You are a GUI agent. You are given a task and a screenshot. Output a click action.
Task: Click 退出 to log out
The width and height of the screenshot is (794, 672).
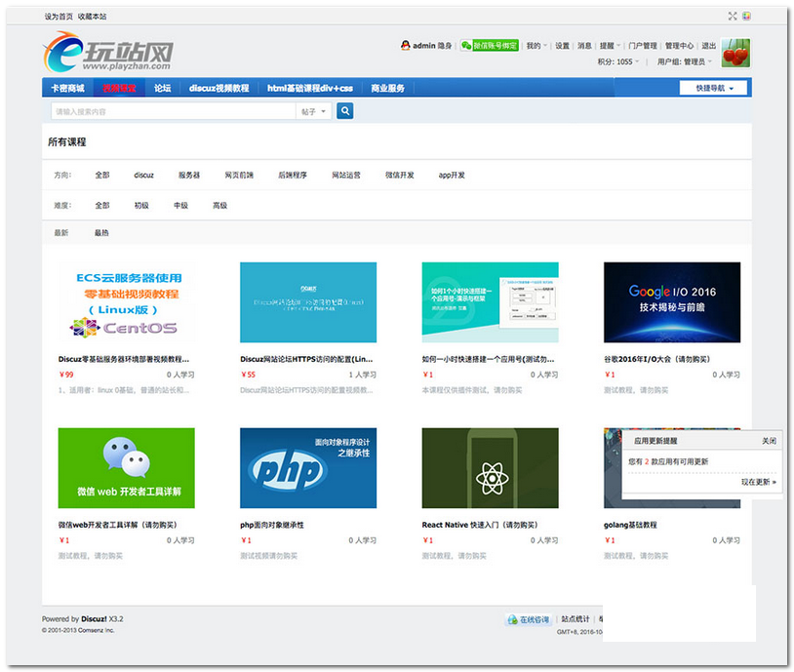[708, 46]
